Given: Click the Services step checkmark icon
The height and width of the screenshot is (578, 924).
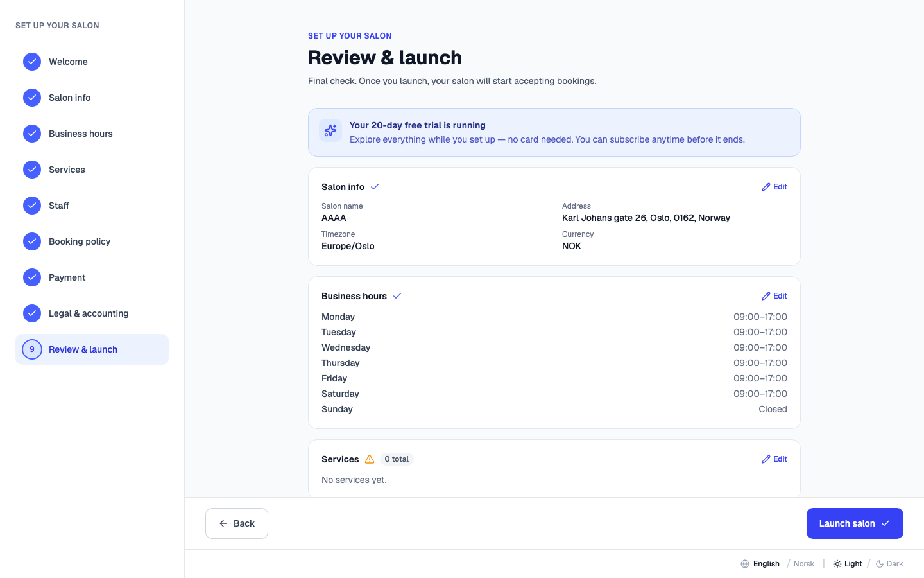Looking at the screenshot, I should [32, 170].
